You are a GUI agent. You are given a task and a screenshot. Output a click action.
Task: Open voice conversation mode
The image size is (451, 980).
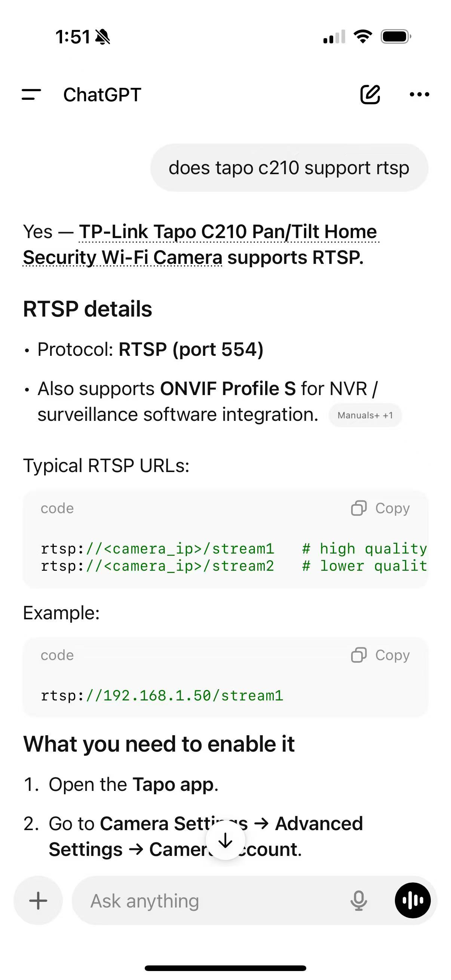click(413, 900)
